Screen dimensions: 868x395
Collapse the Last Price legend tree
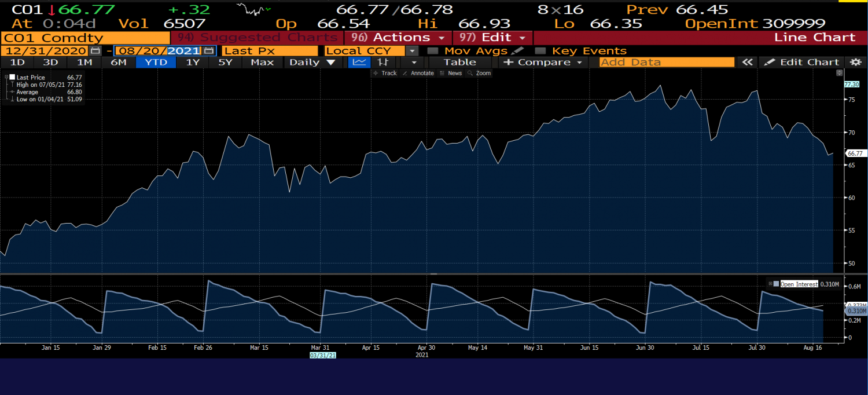[x=6, y=77]
